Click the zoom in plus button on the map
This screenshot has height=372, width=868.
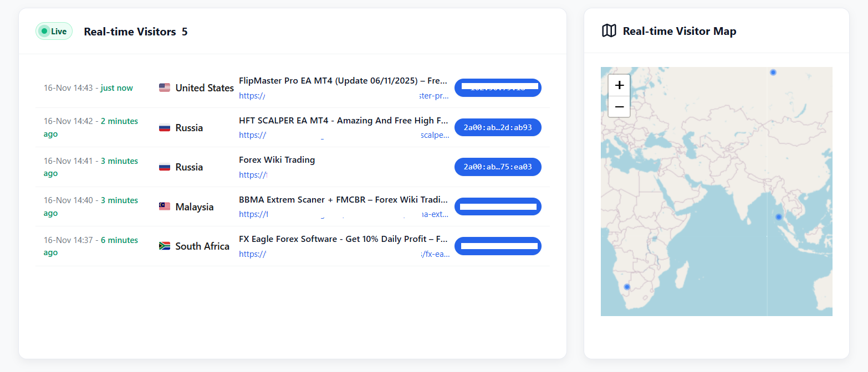[x=619, y=85]
